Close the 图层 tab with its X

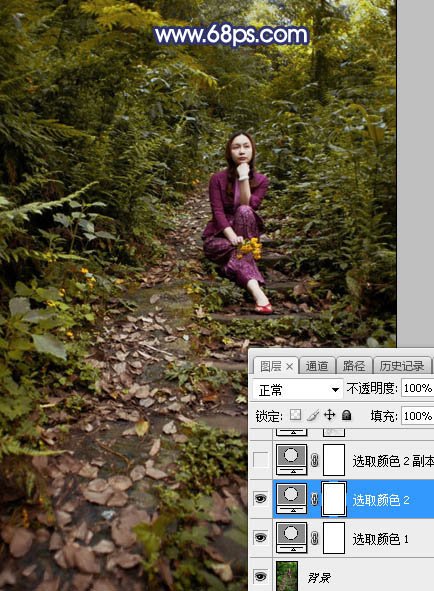point(289,366)
